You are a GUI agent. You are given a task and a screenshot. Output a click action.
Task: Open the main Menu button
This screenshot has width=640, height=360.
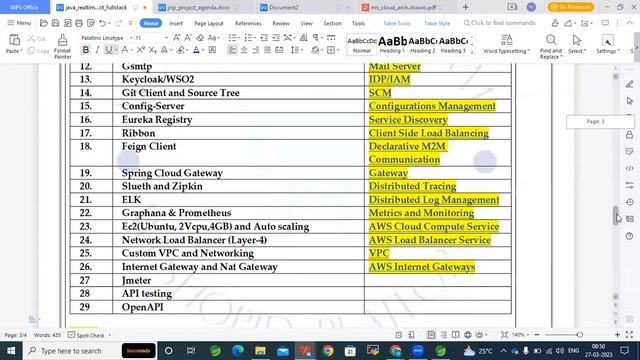click(19, 23)
